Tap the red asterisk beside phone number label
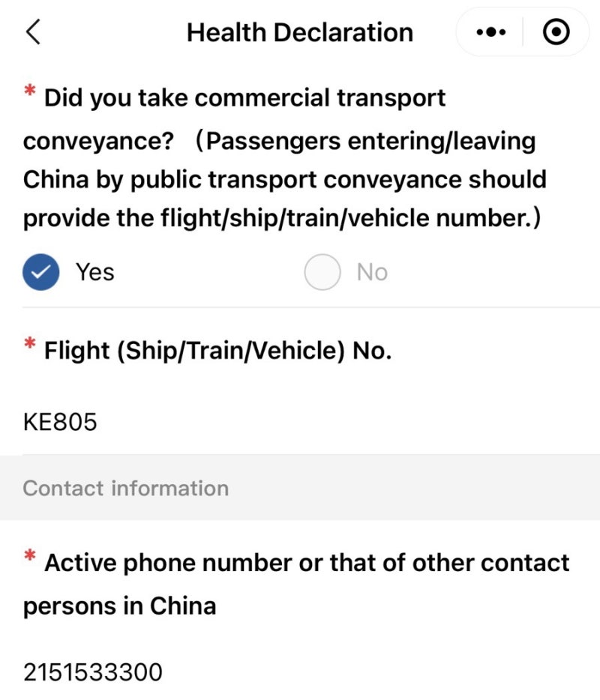The width and height of the screenshot is (600, 700). pos(30,555)
